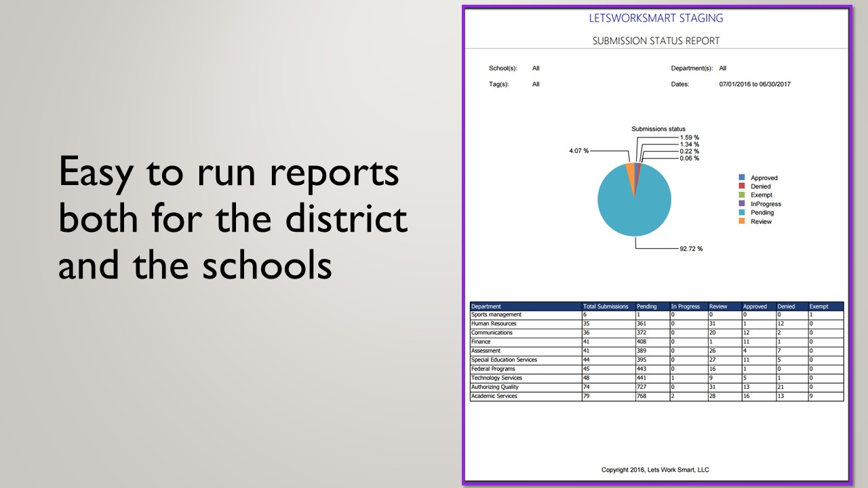Select the Human Resources department cell
Viewport: 868px width, 488px height.
pos(494,324)
